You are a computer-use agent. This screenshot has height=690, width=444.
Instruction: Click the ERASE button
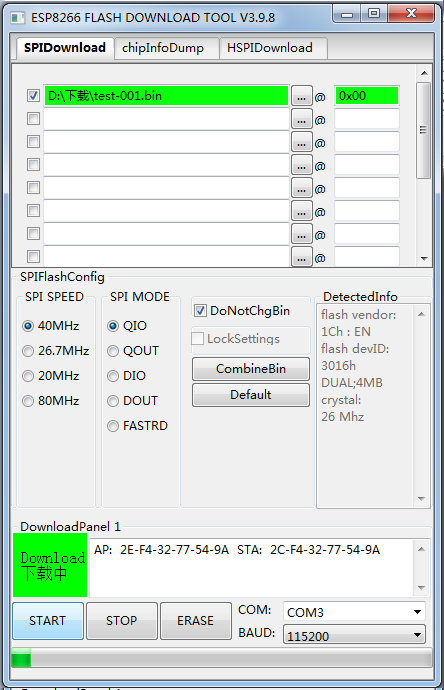195,621
